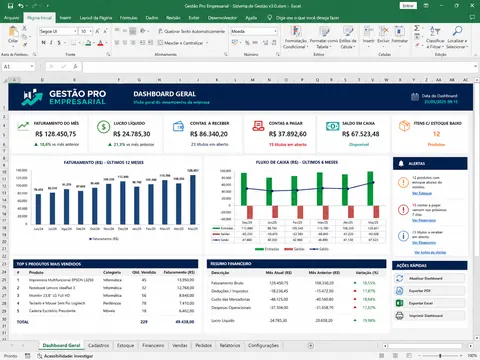
Task: Toggle Middle Align vertical alignment
Action: [x=125, y=31]
